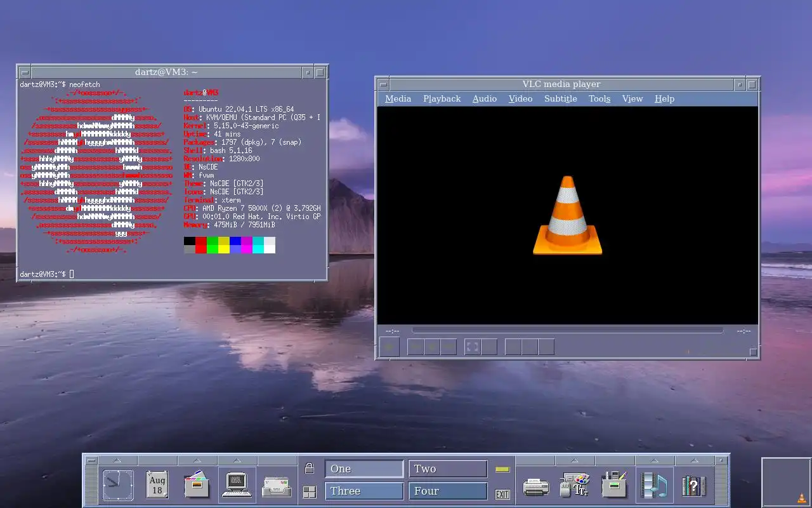Screen dimensions: 812x508
Task: Click the VLC cone in video area
Action: (568, 215)
